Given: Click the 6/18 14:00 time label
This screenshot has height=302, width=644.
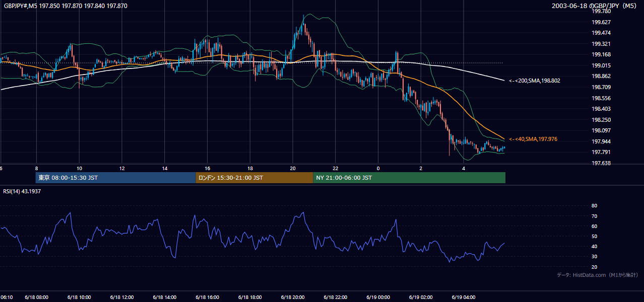Looking at the screenshot, I should (x=165, y=297).
